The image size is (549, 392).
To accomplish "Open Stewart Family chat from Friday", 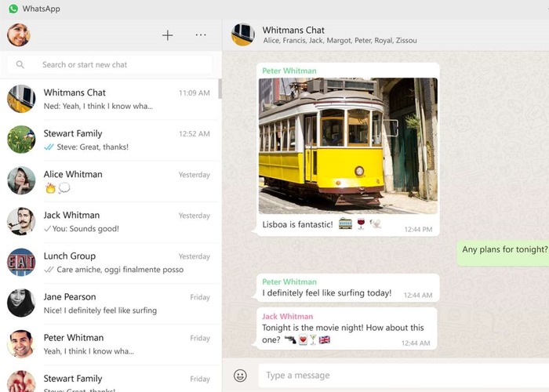I will pos(109,379).
